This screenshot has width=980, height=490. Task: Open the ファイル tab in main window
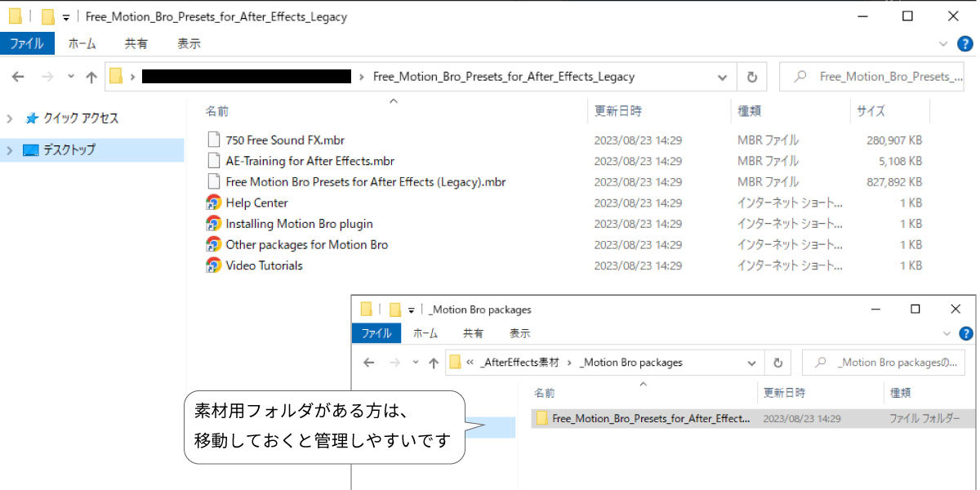[27, 43]
